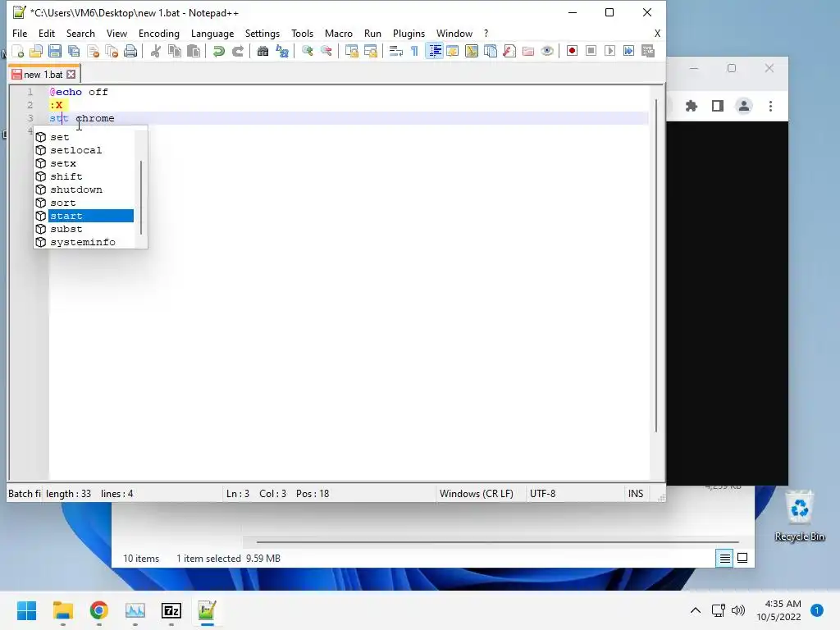Open the Plugins menu
Image resolution: width=840 pixels, height=630 pixels.
coord(409,33)
